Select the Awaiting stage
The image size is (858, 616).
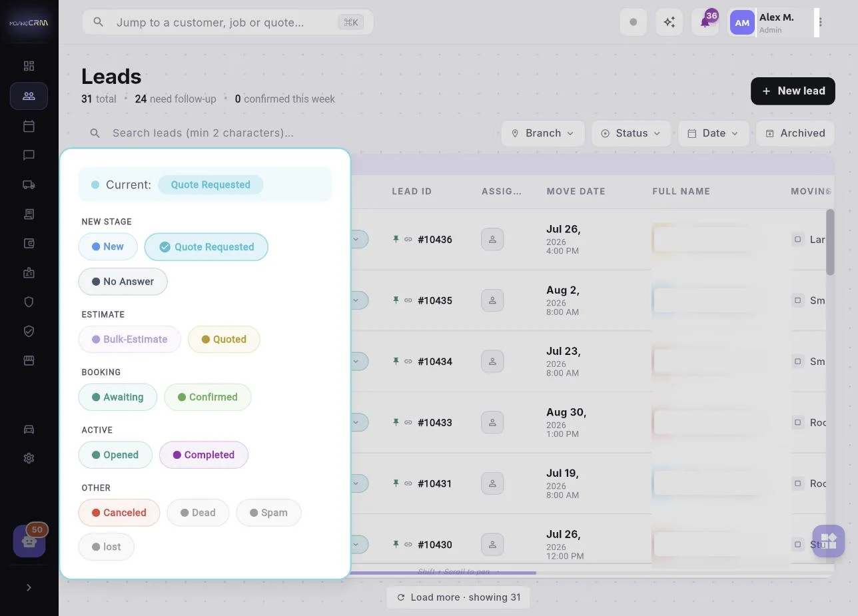[x=118, y=397]
